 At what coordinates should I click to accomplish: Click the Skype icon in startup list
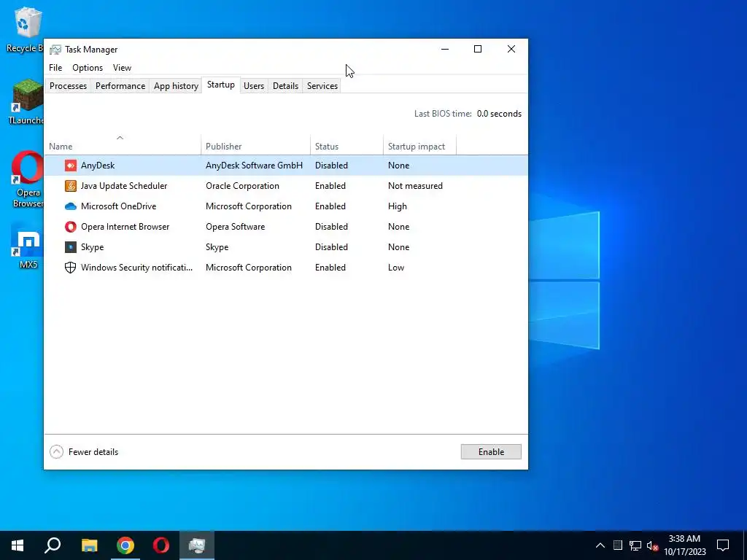point(71,247)
